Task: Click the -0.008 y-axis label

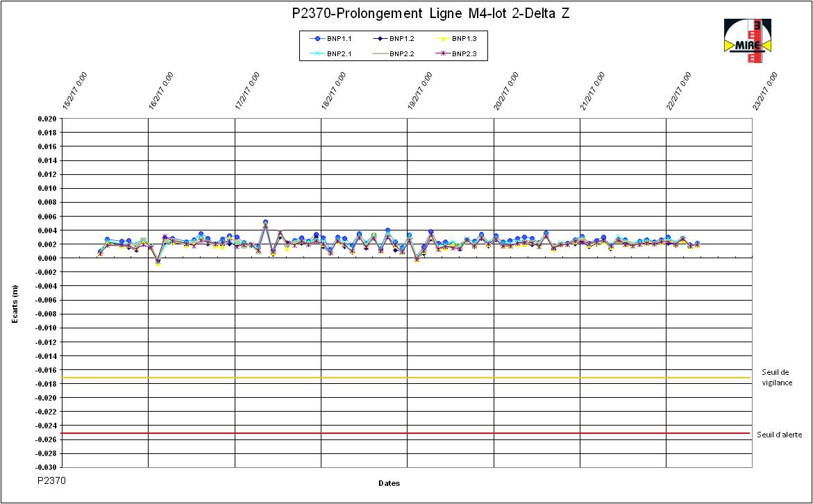Action: point(47,314)
